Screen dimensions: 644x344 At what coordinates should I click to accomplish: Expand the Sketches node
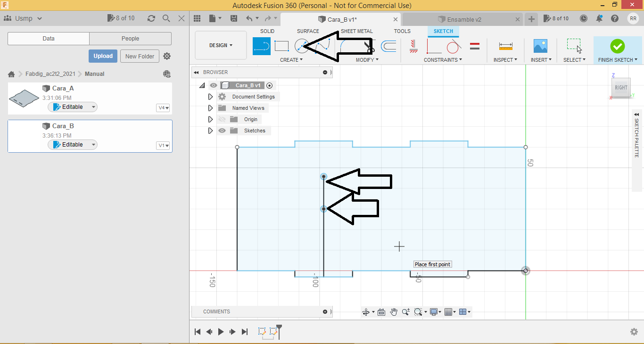point(211,131)
